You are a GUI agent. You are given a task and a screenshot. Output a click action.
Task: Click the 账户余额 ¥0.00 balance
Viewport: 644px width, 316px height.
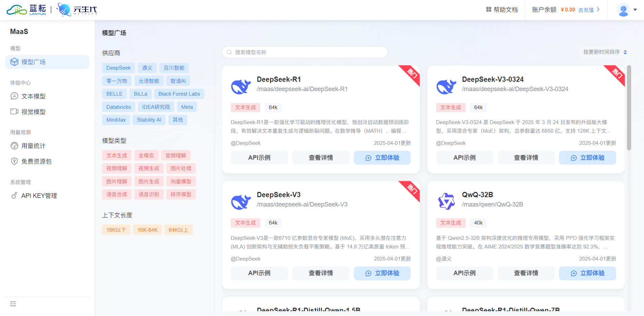coord(553,10)
